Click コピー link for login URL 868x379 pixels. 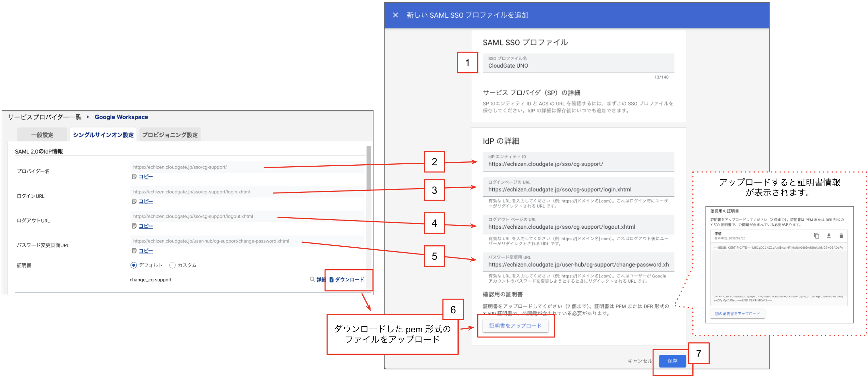pos(146,201)
